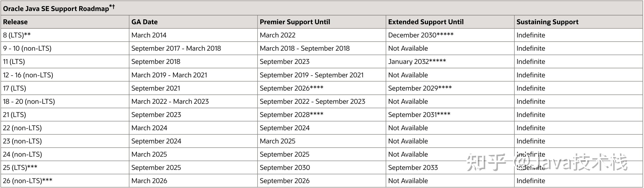Click the "Release" column header
The image size is (644, 188).
(15, 22)
